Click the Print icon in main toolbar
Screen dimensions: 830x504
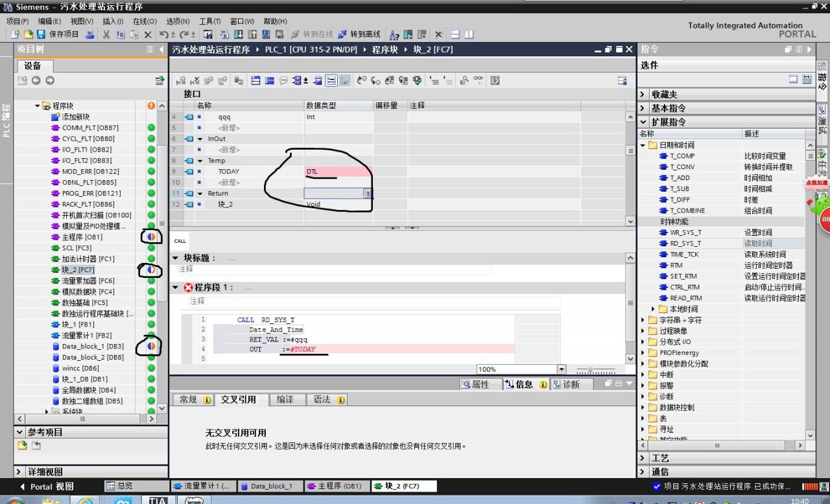click(89, 34)
